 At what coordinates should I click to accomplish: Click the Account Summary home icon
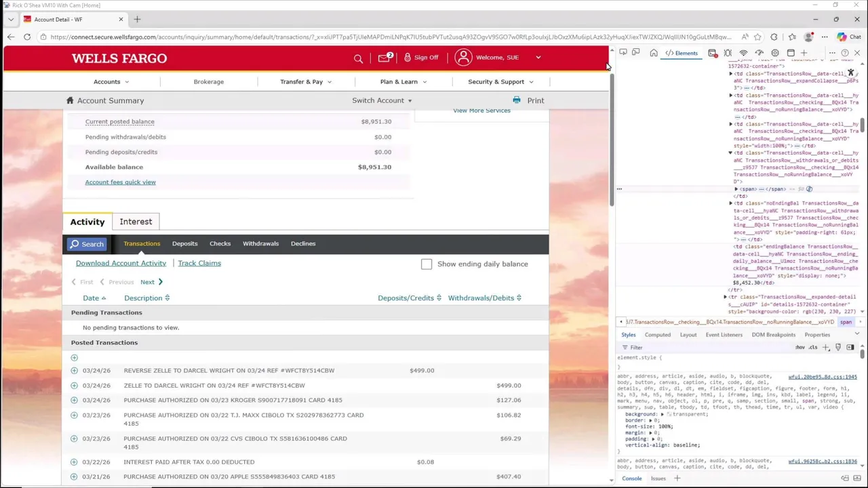click(x=69, y=100)
